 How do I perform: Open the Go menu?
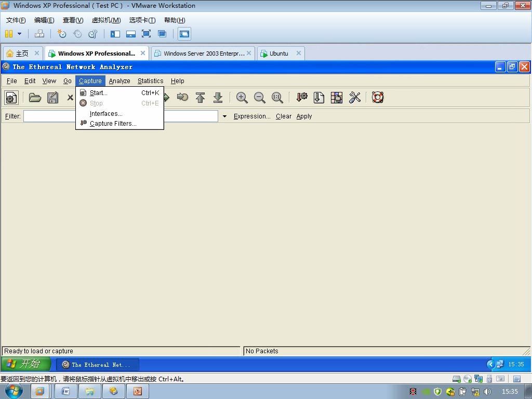pos(67,81)
